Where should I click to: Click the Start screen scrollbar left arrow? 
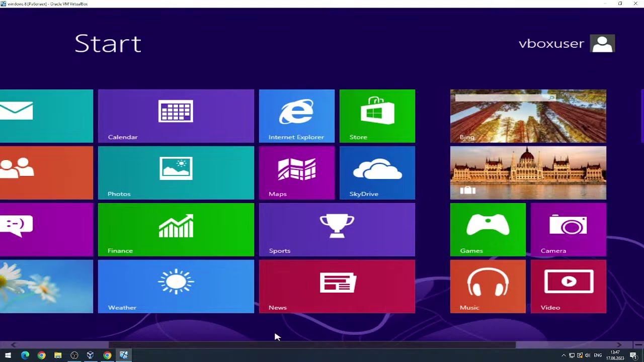pos(13,345)
